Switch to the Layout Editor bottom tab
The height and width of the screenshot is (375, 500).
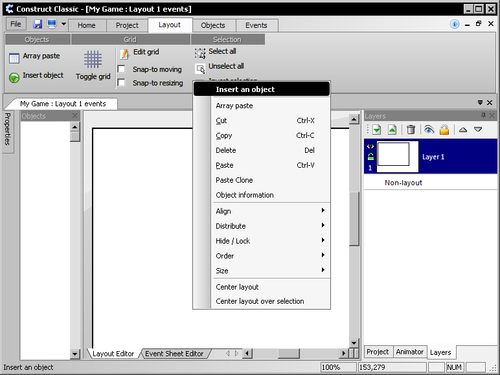click(113, 354)
